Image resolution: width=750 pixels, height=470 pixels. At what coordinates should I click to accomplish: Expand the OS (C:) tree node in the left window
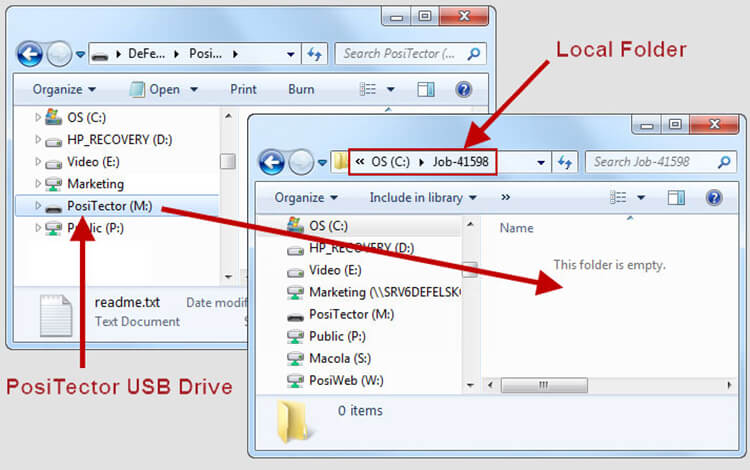(39, 118)
